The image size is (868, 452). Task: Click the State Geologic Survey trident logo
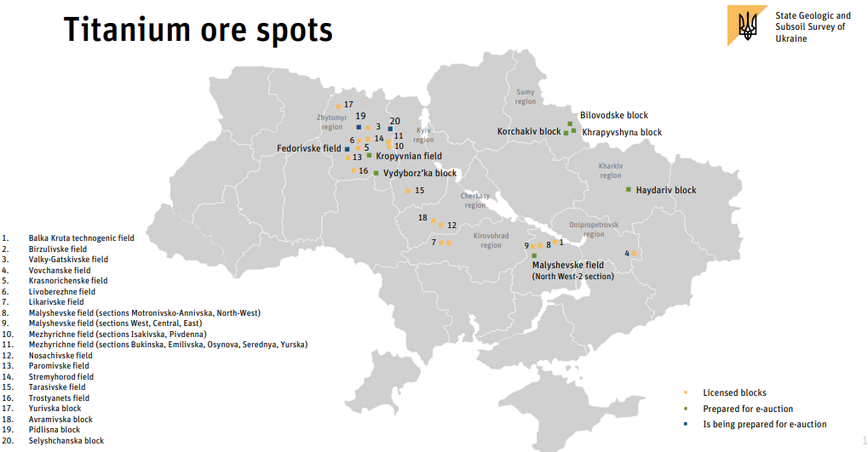(748, 26)
